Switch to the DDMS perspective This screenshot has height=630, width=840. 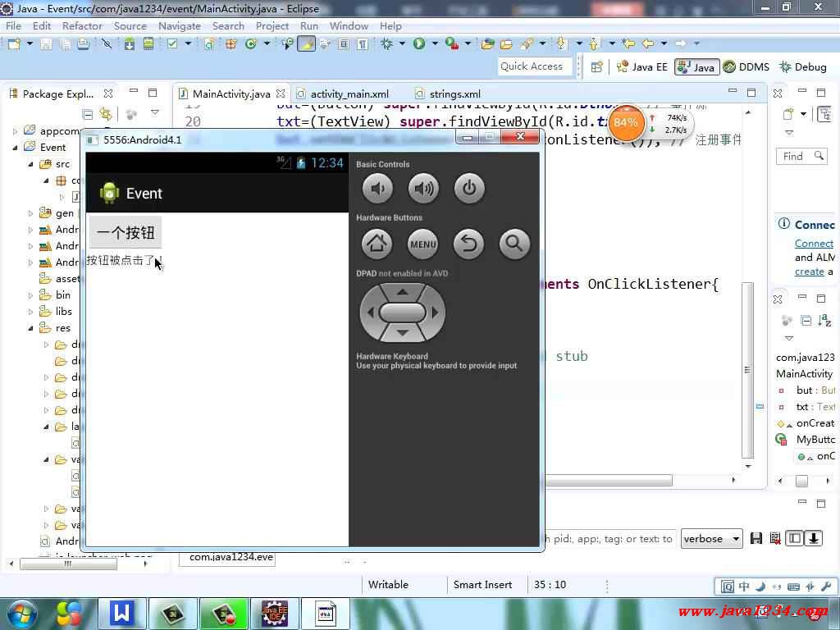coord(746,67)
